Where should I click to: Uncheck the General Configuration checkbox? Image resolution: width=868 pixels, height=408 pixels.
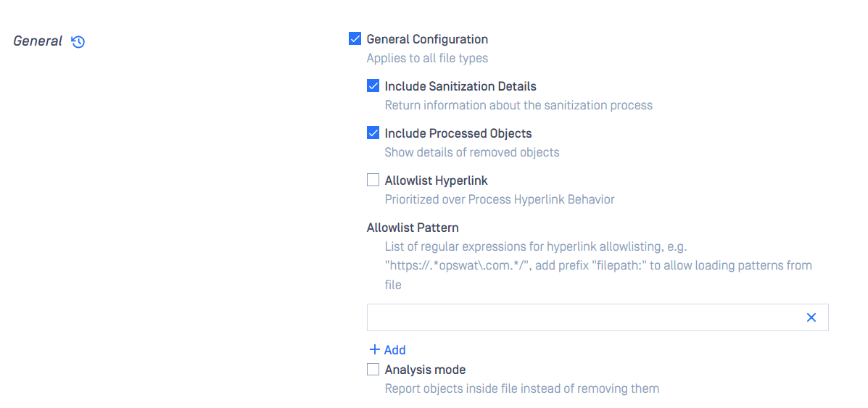click(355, 39)
